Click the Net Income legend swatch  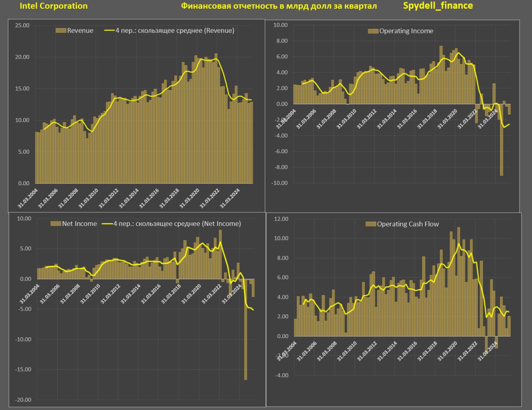56,224
